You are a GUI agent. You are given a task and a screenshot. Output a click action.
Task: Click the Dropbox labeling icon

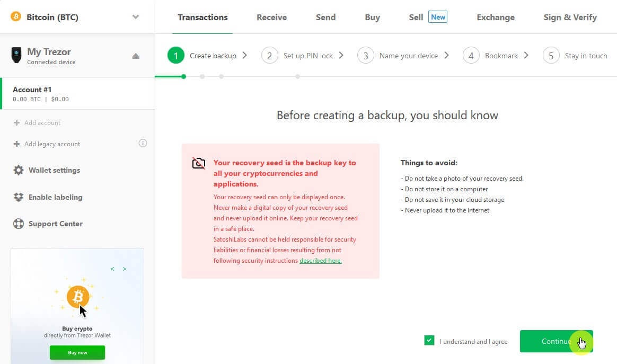click(x=19, y=197)
